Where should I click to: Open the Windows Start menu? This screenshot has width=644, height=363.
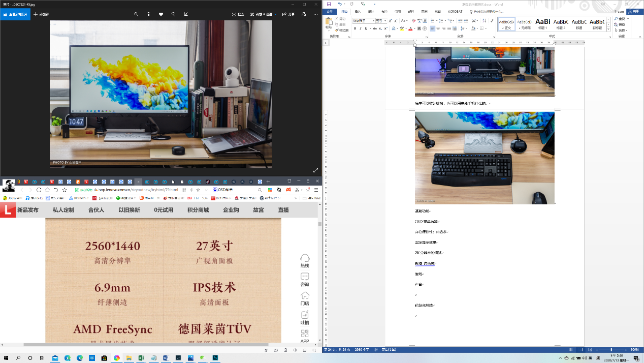click(x=6, y=358)
